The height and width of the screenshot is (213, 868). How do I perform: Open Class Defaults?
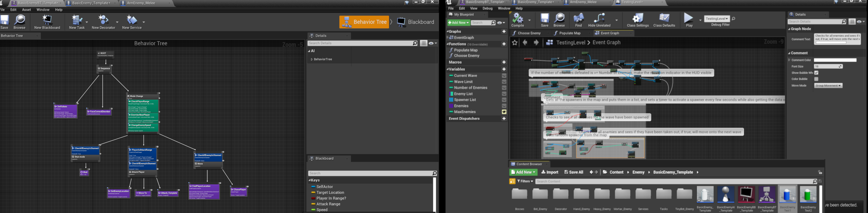click(664, 20)
